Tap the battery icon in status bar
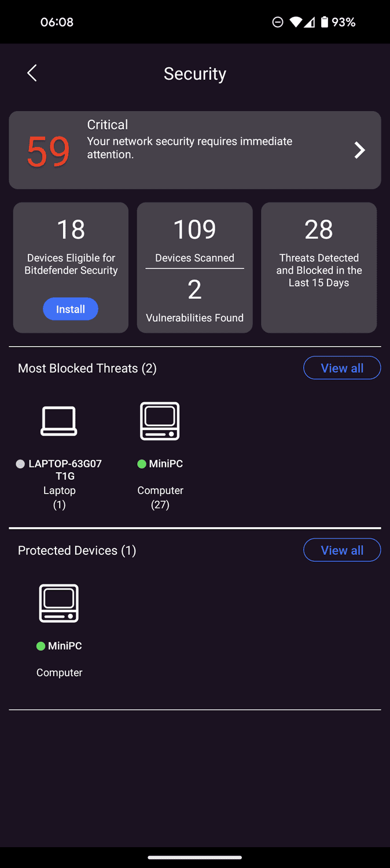The height and width of the screenshot is (868, 390). pos(325,22)
